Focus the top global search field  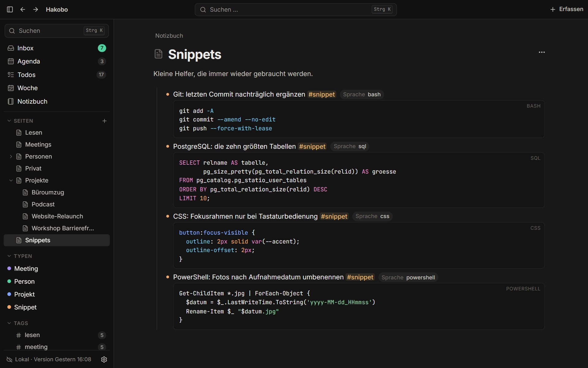click(296, 10)
